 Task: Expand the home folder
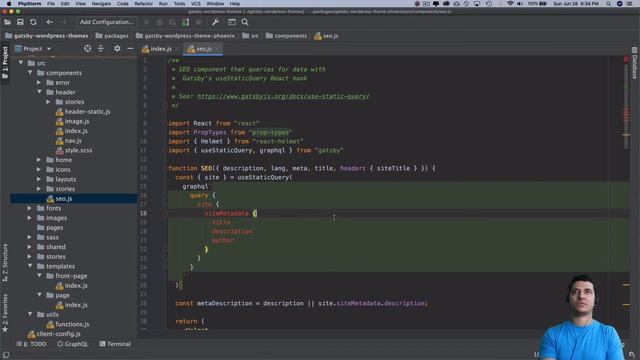click(39, 160)
